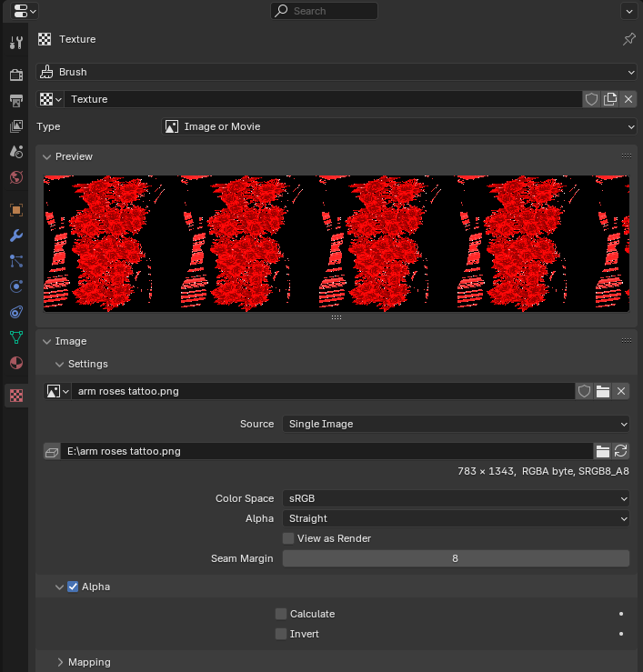Click animate dot next to Calculate
The image size is (643, 672).
[620, 614]
